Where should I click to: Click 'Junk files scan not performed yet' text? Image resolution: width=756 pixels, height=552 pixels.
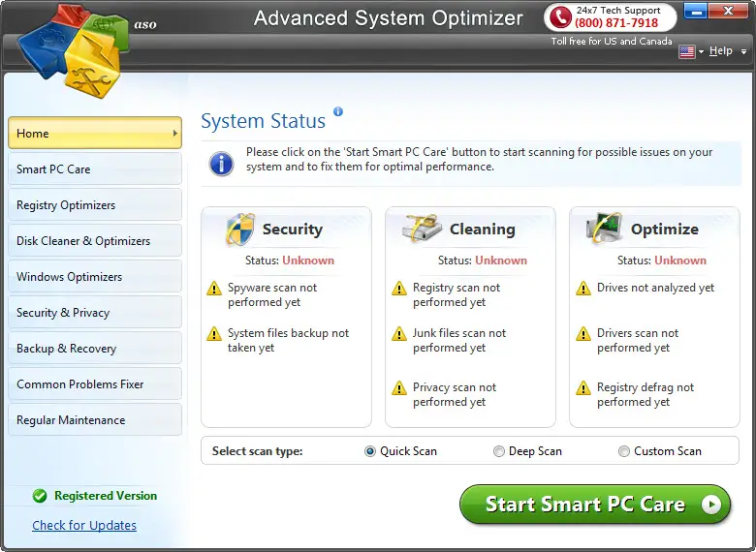tap(459, 341)
